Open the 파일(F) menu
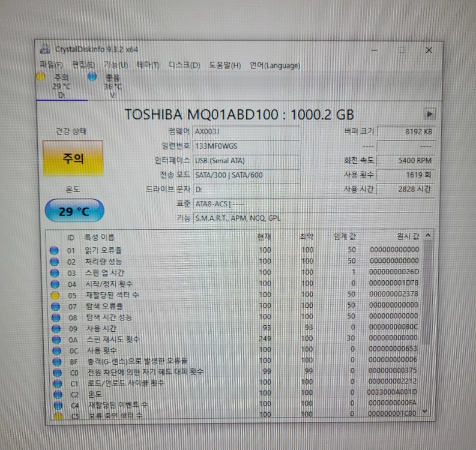Viewport: 476px width, 450px height. click(x=51, y=65)
